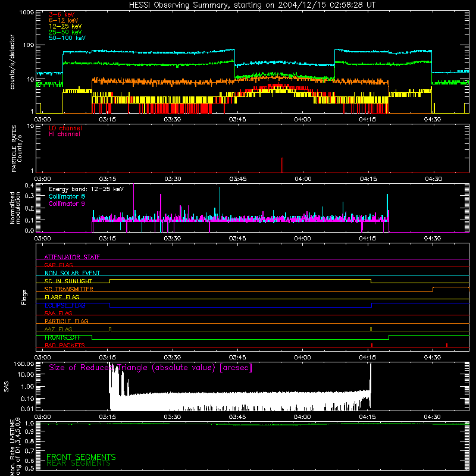Click the BAD_PACKETS red marker after 04:30
Image resolution: width=476 pixels, height=476 pixels.
[447, 345]
